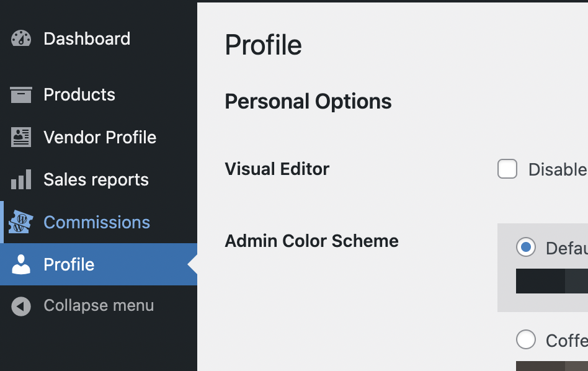Image resolution: width=588 pixels, height=371 pixels.
Task: Choose the Coffee color scheme radio button
Action: [526, 339]
